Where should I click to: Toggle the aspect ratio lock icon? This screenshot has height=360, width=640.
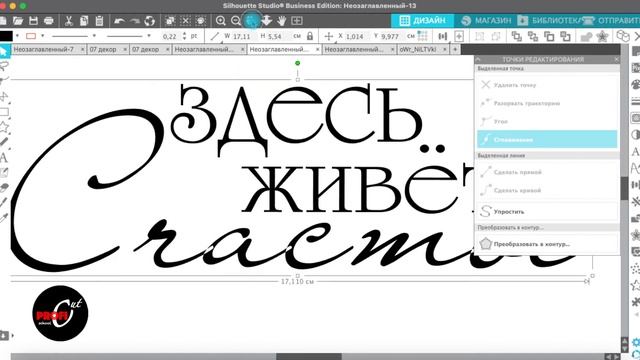tap(310, 36)
